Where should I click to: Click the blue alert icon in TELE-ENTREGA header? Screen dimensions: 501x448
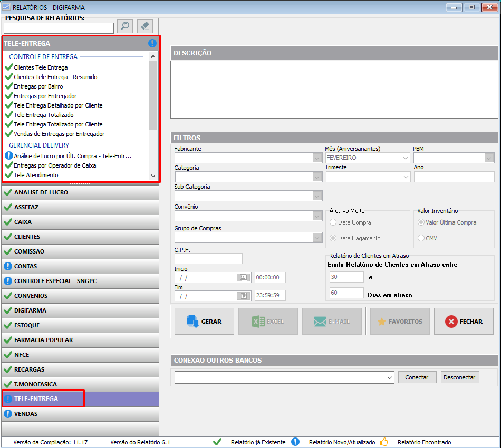pos(152,43)
